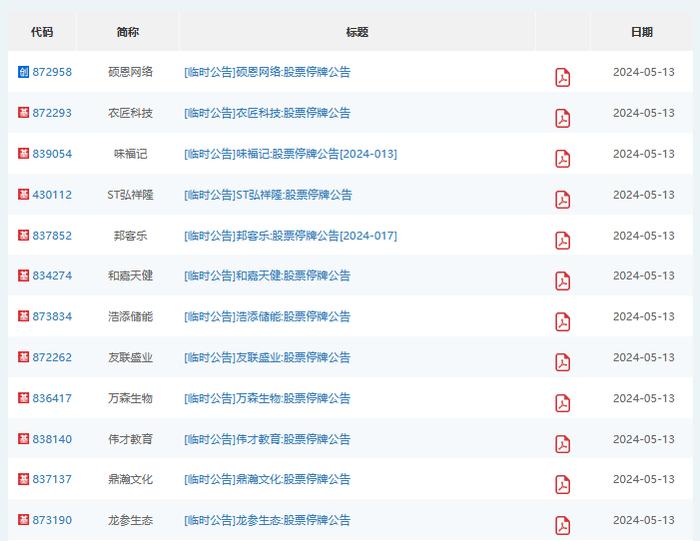
Task: Open 农匠科技:股票停牌公告 title link
Action: [x=267, y=113]
